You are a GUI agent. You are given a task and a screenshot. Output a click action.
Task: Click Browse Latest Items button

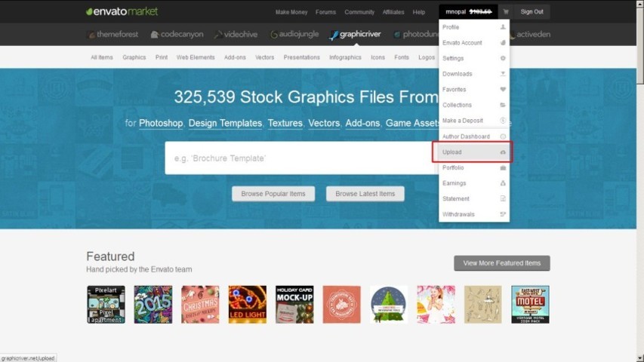point(365,194)
